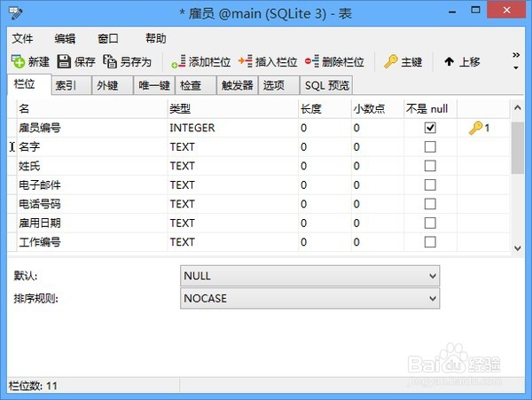Open the 默认 default value dropdown

tap(309, 276)
